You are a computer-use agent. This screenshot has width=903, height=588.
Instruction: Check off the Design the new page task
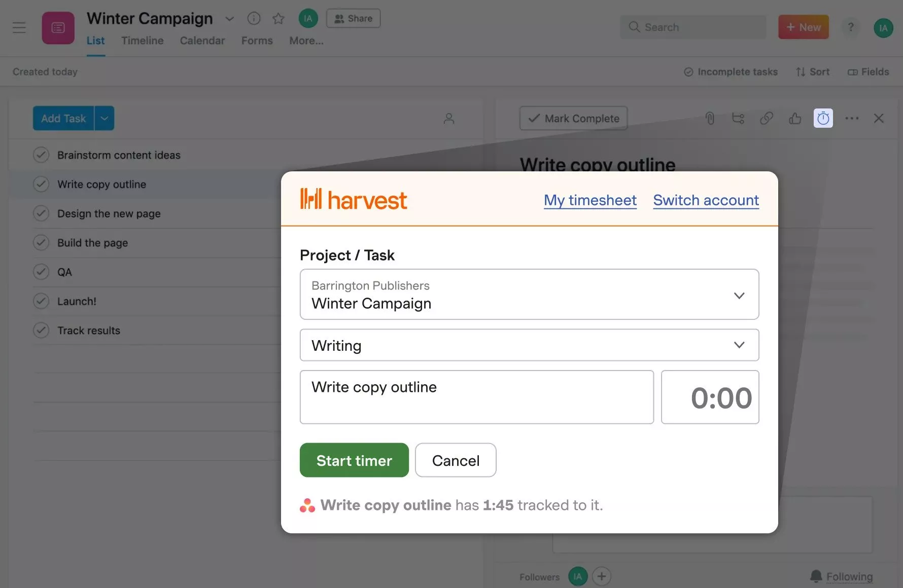tap(41, 213)
